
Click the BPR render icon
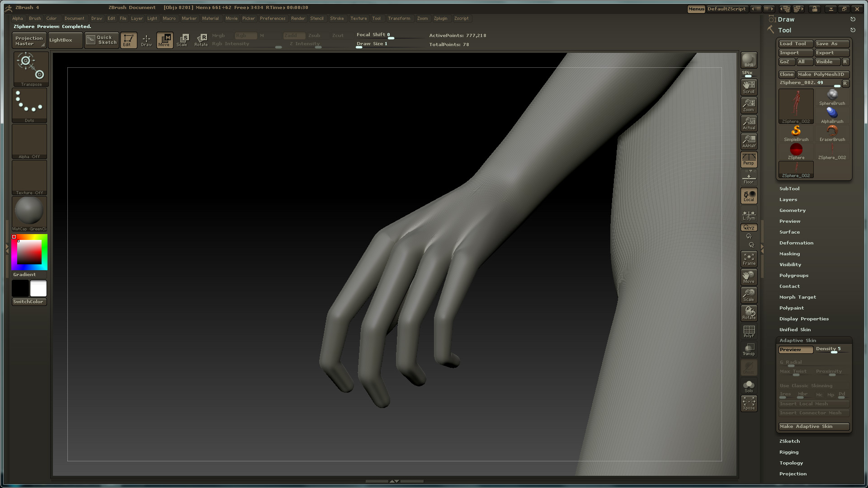(749, 60)
